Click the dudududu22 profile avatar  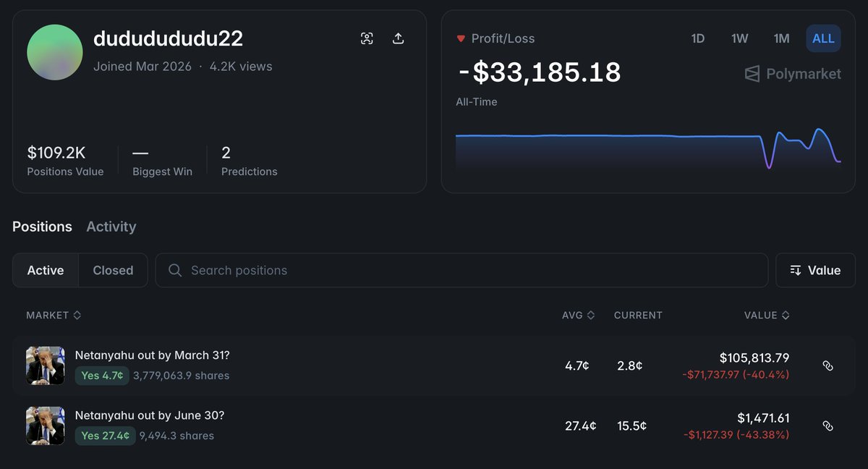click(54, 52)
